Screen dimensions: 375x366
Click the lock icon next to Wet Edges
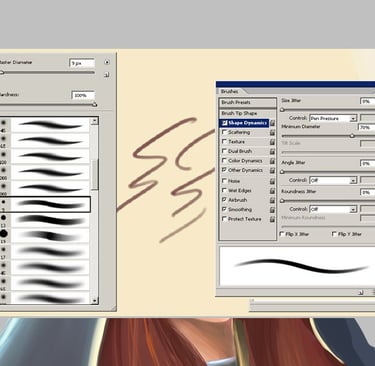point(272,191)
